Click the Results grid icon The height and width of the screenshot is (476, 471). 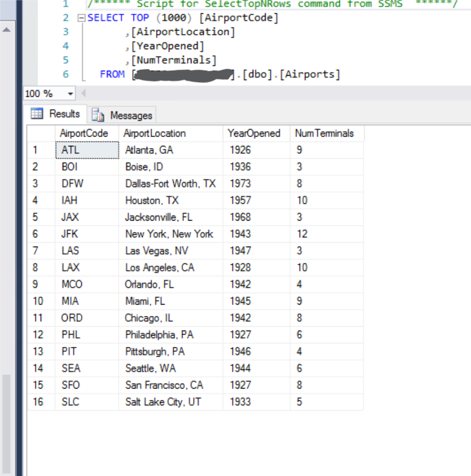pyautogui.click(x=36, y=113)
